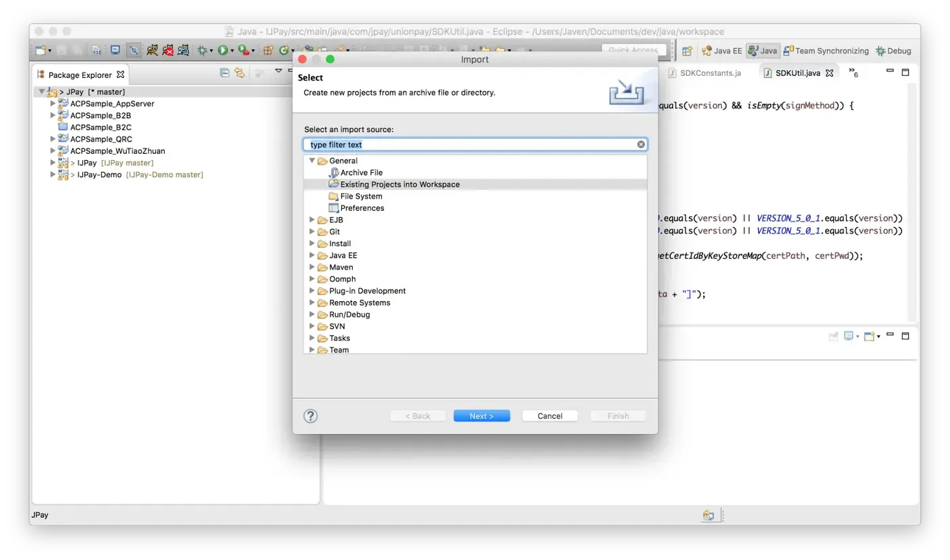The image size is (950, 560).
Task: Click the Open Perspective icon
Action: [687, 51]
